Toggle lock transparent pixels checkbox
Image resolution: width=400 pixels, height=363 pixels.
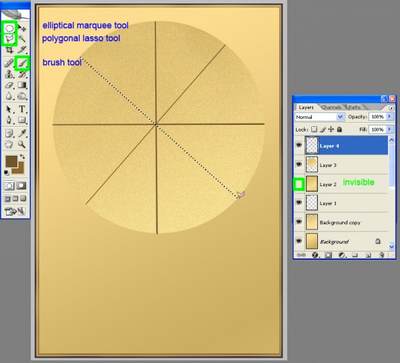click(x=314, y=129)
